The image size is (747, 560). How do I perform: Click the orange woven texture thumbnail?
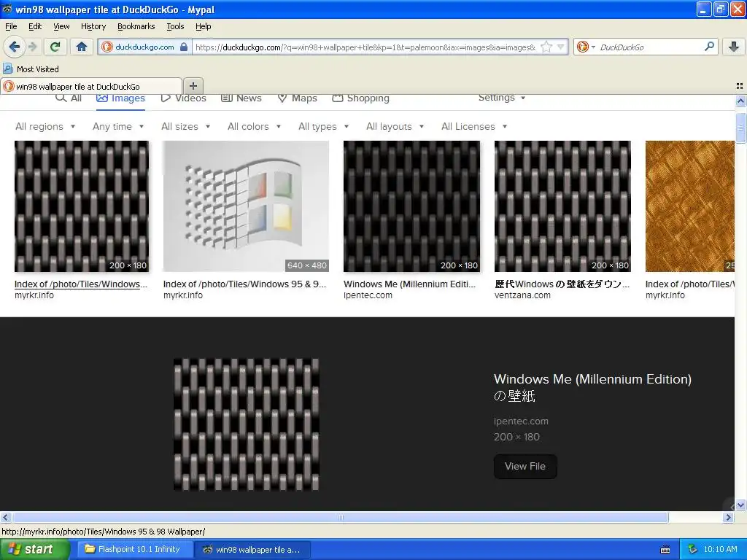tap(690, 206)
